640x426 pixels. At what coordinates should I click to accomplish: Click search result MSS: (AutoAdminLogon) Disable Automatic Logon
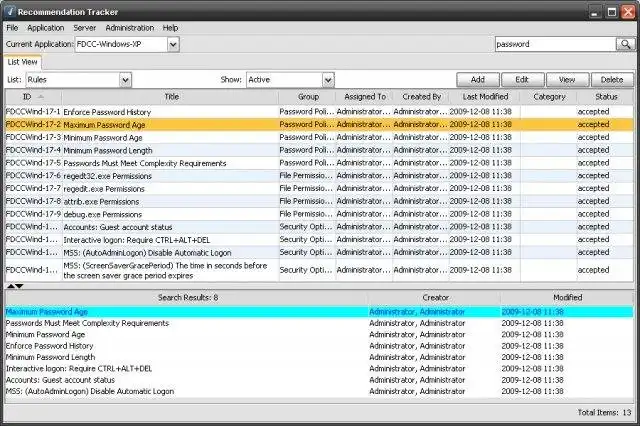pos(320,391)
